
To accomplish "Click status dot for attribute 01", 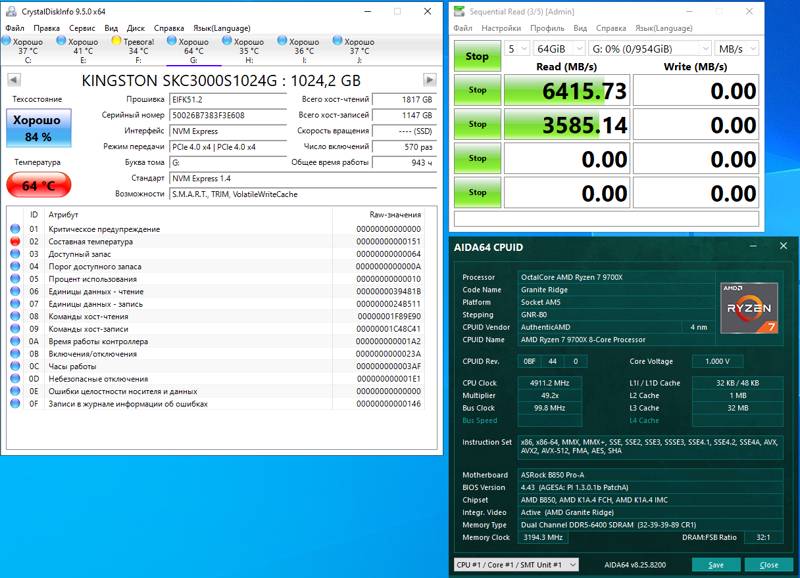I will click(x=15, y=229).
